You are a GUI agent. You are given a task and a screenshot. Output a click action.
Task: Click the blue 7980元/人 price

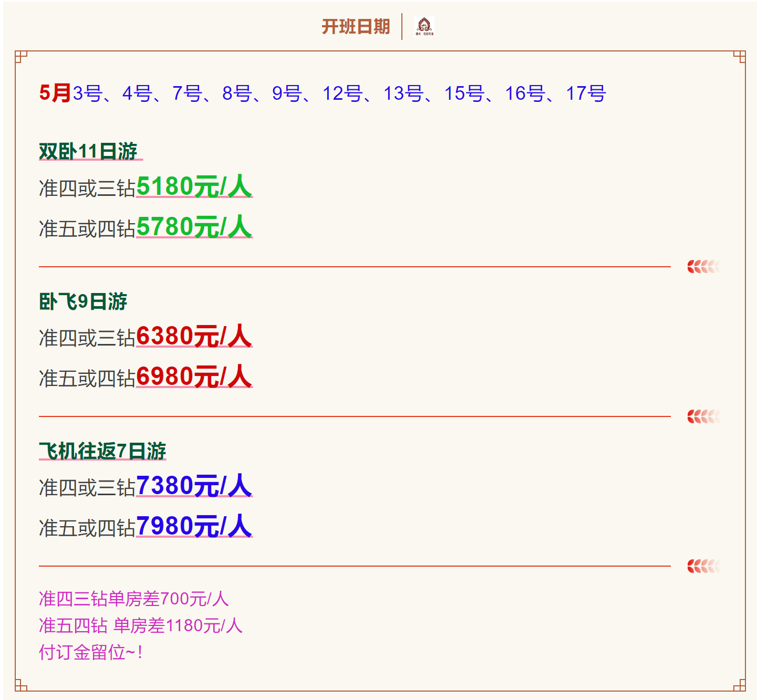tap(194, 526)
